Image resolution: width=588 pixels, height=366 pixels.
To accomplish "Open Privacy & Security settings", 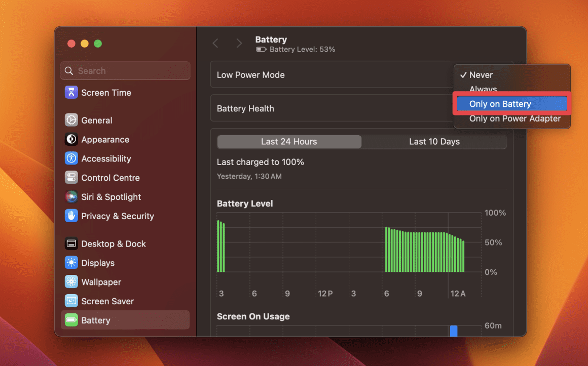I will (x=118, y=216).
